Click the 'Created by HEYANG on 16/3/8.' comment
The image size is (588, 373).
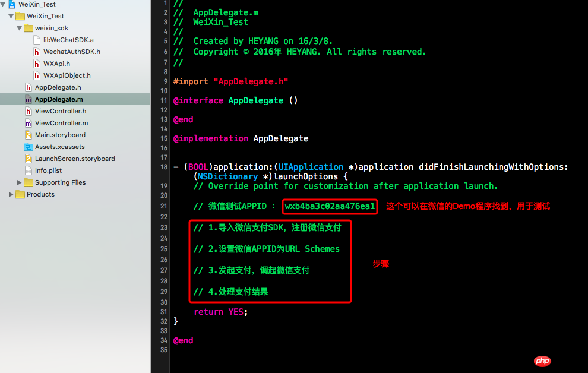click(x=263, y=41)
